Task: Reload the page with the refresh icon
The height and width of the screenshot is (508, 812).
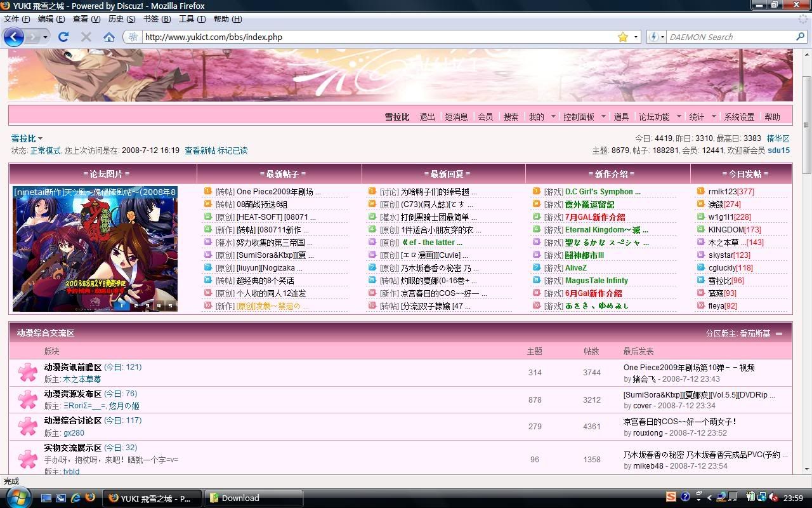Action: [x=63, y=37]
